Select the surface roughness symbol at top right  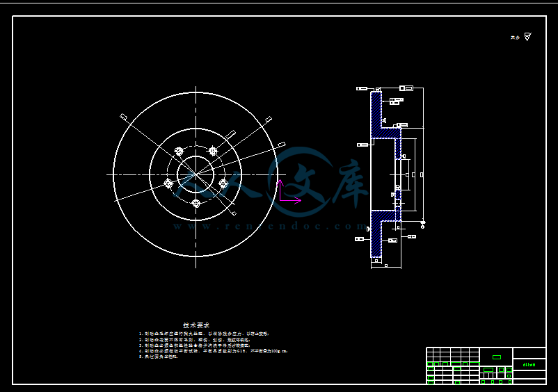[527, 36]
